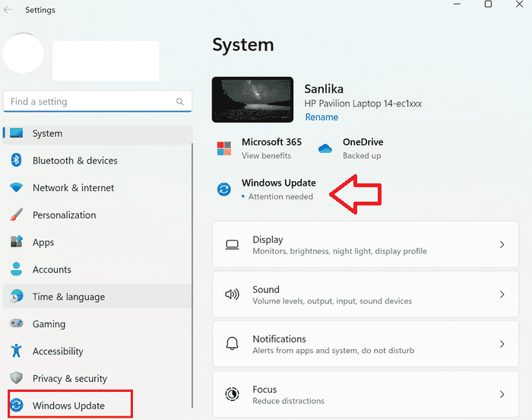532x420 pixels.
Task: Maximize the Settings window
Action: 488,4
